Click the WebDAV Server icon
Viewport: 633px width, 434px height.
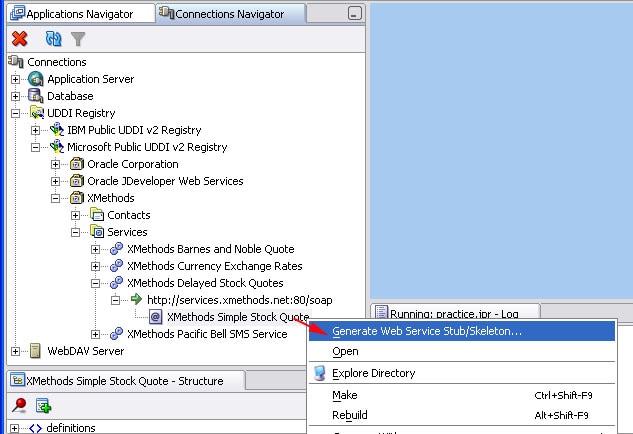tap(36, 351)
